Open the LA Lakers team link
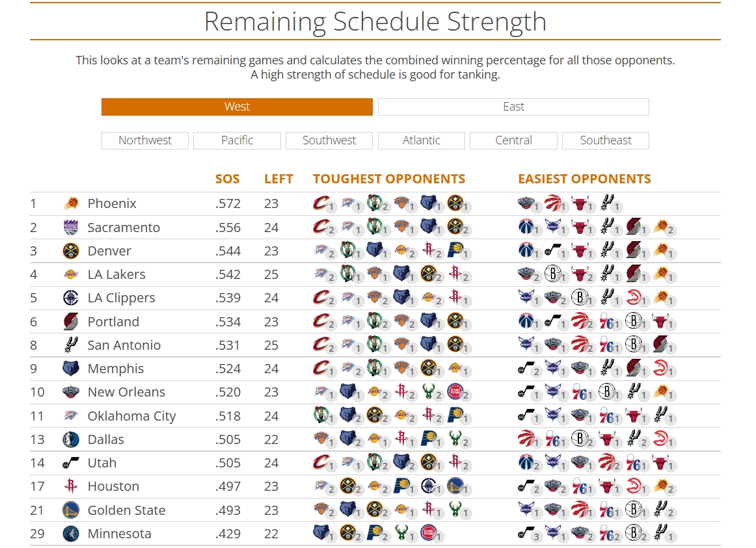Image resolution: width=756 pixels, height=548 pixels. click(116, 274)
